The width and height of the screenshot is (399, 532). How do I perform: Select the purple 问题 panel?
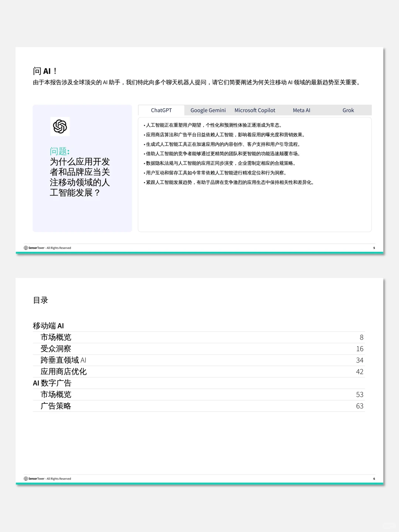pos(82,168)
